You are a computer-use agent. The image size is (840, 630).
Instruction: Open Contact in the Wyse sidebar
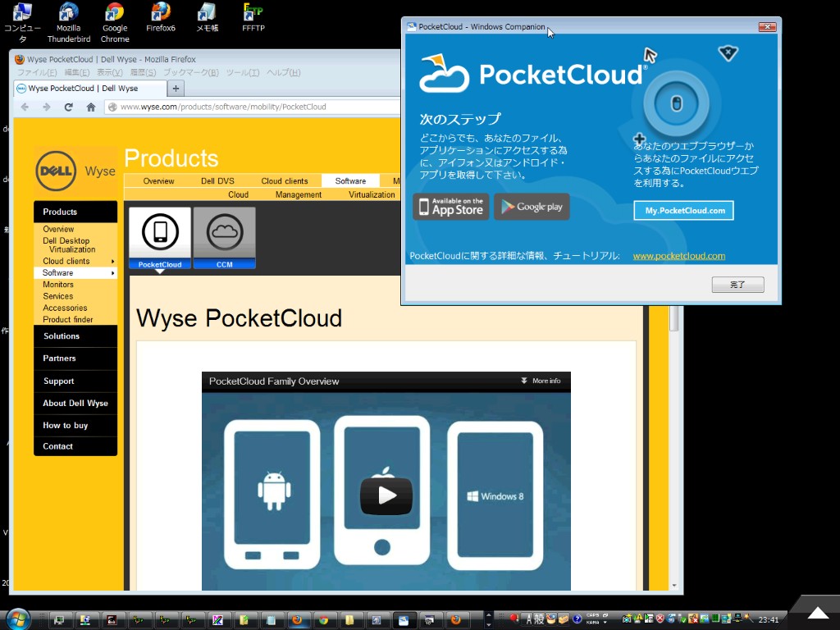coord(75,446)
